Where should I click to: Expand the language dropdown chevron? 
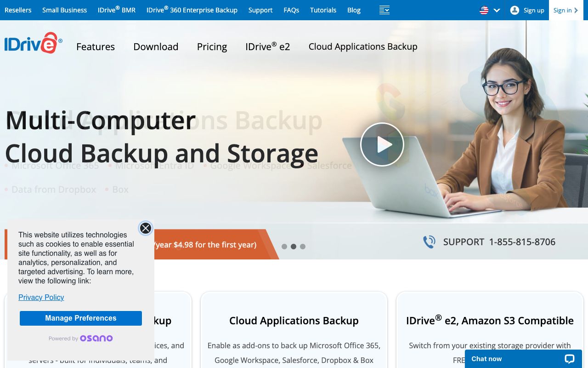point(497,10)
